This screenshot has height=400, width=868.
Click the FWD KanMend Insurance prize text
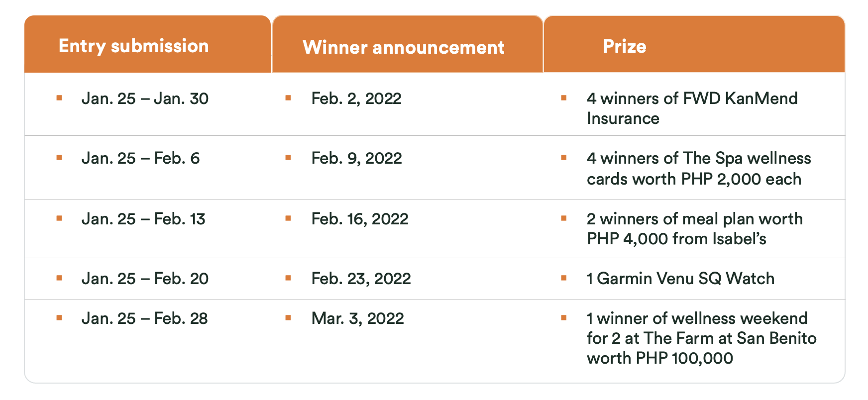pos(692,108)
